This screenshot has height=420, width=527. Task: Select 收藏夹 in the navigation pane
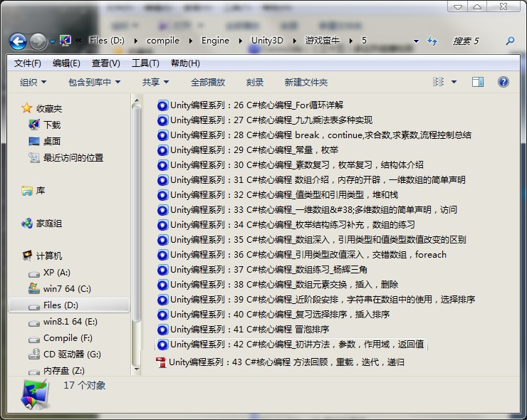click(49, 108)
